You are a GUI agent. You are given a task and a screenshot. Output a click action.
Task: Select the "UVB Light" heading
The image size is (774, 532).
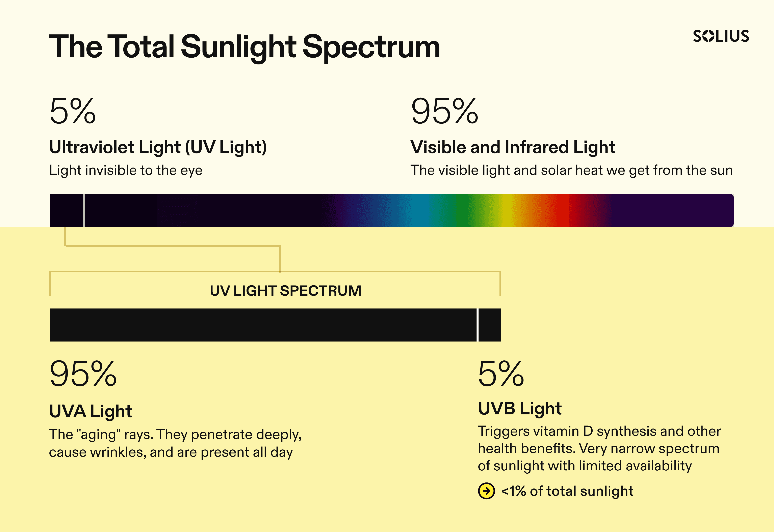[520, 409]
